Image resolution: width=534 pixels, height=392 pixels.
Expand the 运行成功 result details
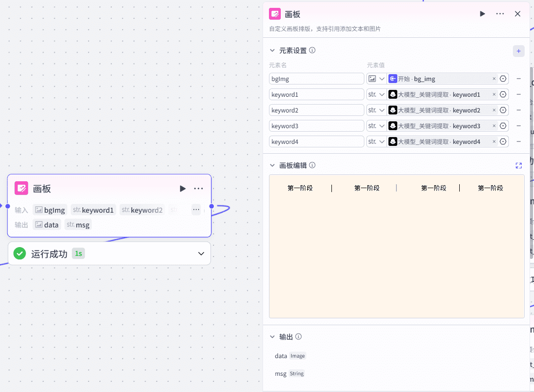(x=201, y=253)
